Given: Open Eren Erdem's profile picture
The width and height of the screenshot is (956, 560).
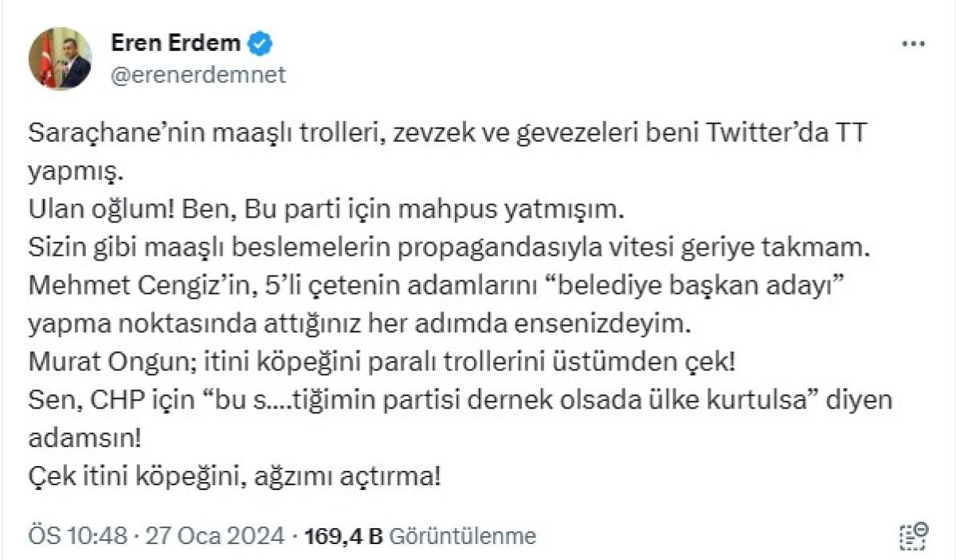Looking at the screenshot, I should pyautogui.click(x=61, y=59).
